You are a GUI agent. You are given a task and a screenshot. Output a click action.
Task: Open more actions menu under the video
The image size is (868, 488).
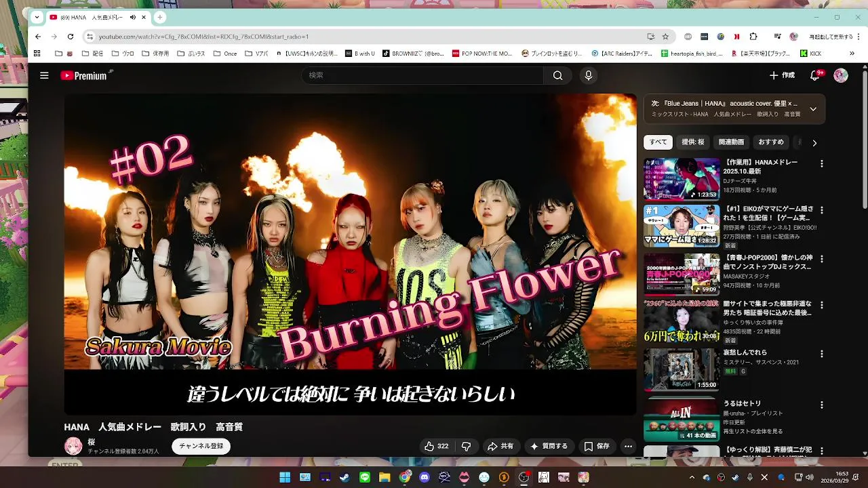628,446
